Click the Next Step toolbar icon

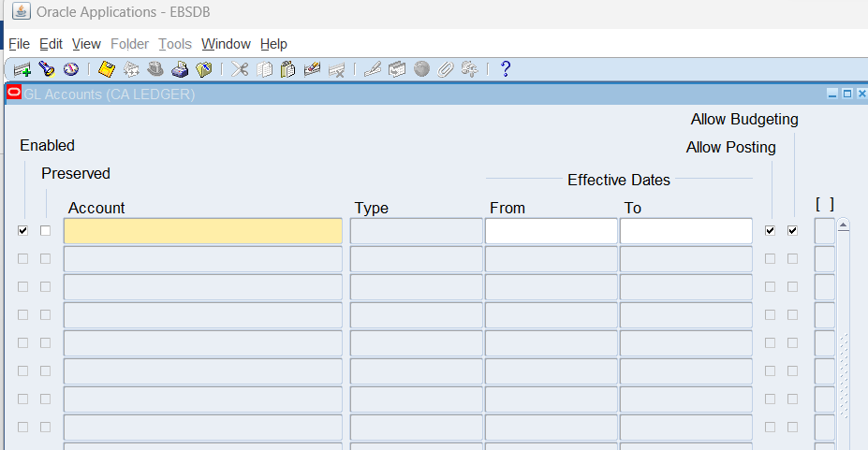click(131, 69)
